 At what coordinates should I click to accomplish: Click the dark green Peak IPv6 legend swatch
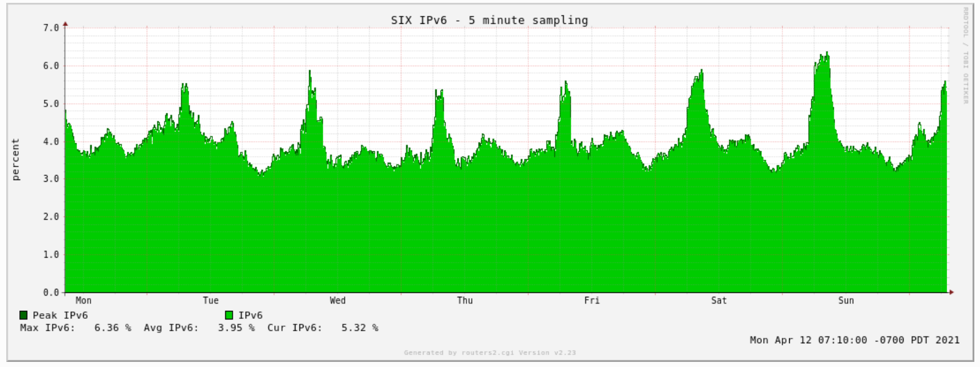[x=23, y=315]
